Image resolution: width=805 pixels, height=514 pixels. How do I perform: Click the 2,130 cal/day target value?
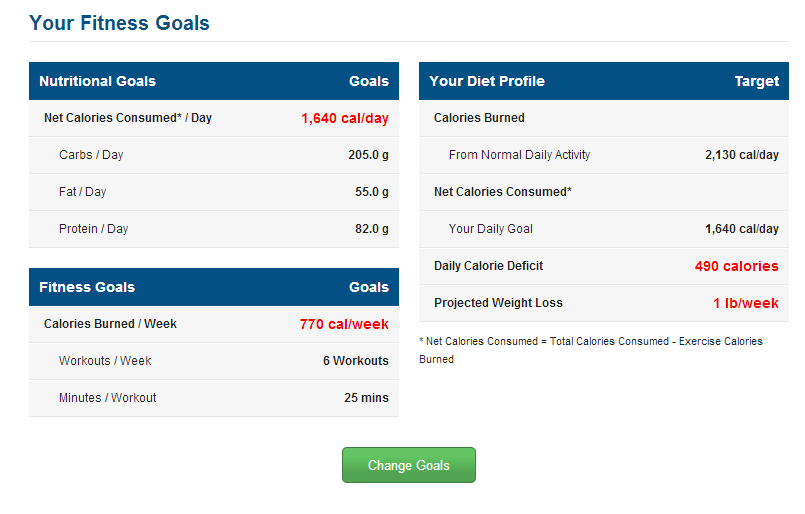[x=741, y=155]
